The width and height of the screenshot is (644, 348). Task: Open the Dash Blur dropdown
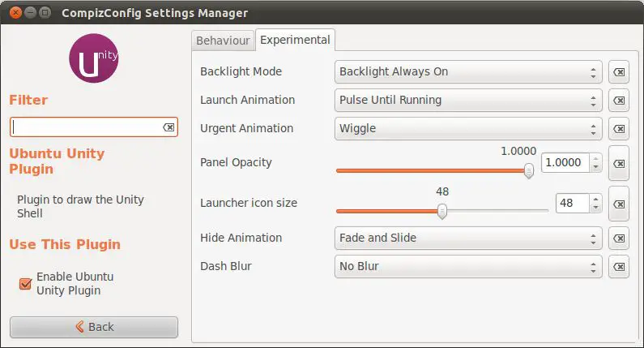click(468, 267)
